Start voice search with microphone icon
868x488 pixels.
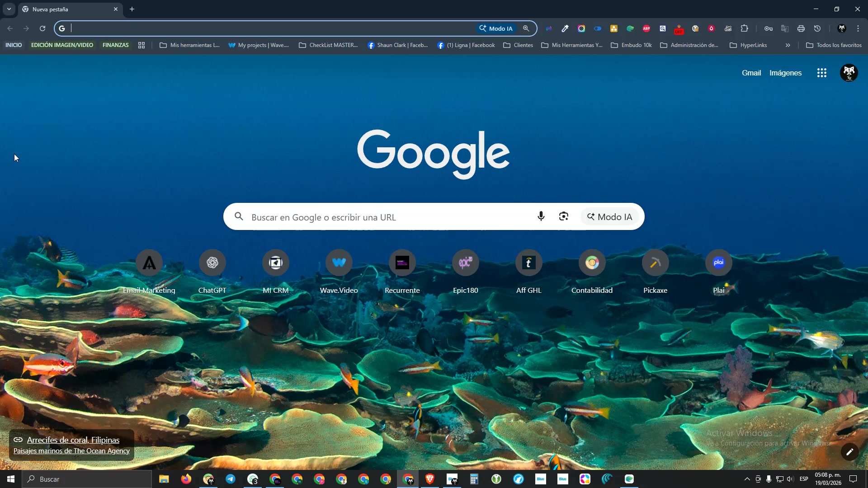coord(541,216)
